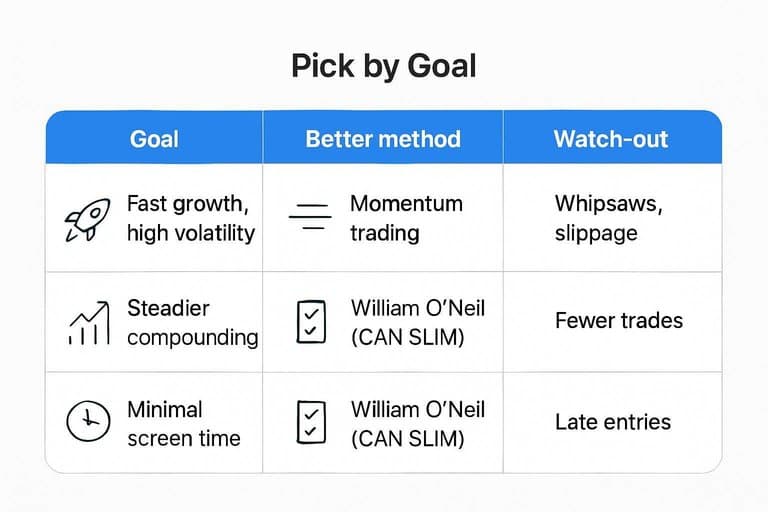This screenshot has width=768, height=512.
Task: Click the blue header bar's rounded right end
Action: (710, 138)
